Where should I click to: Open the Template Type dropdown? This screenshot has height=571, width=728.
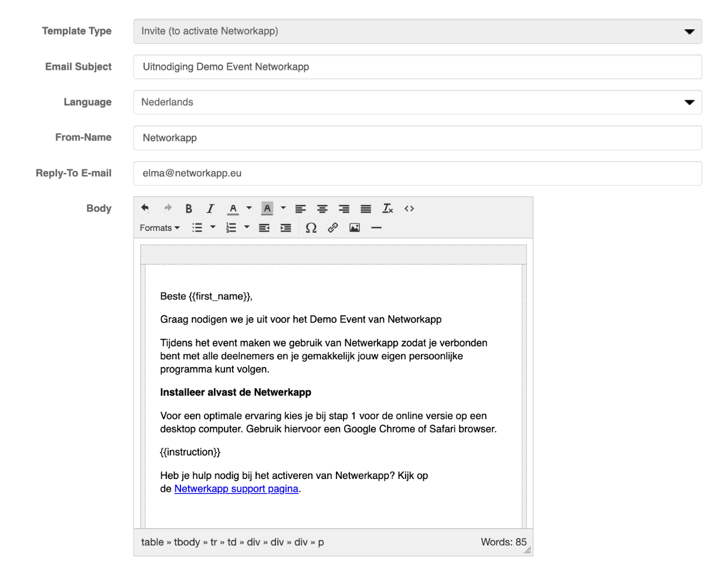pos(417,31)
